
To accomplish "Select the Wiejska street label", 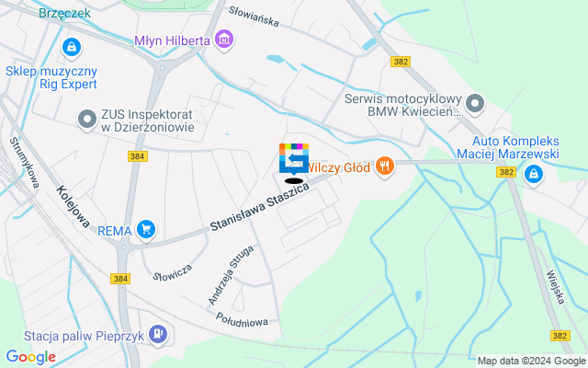I will [556, 287].
